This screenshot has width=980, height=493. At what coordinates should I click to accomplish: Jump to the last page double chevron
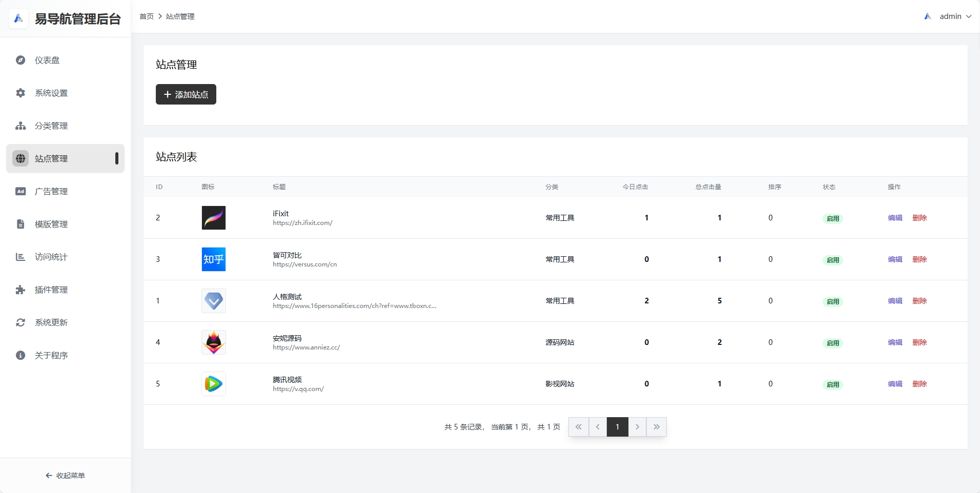656,427
